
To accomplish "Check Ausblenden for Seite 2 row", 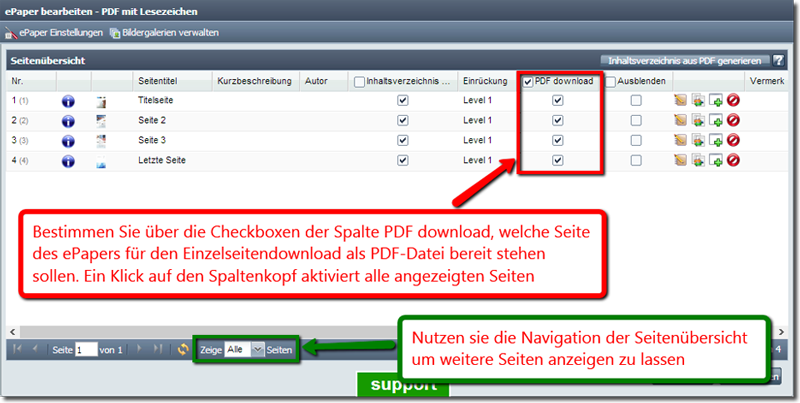I will [x=636, y=121].
